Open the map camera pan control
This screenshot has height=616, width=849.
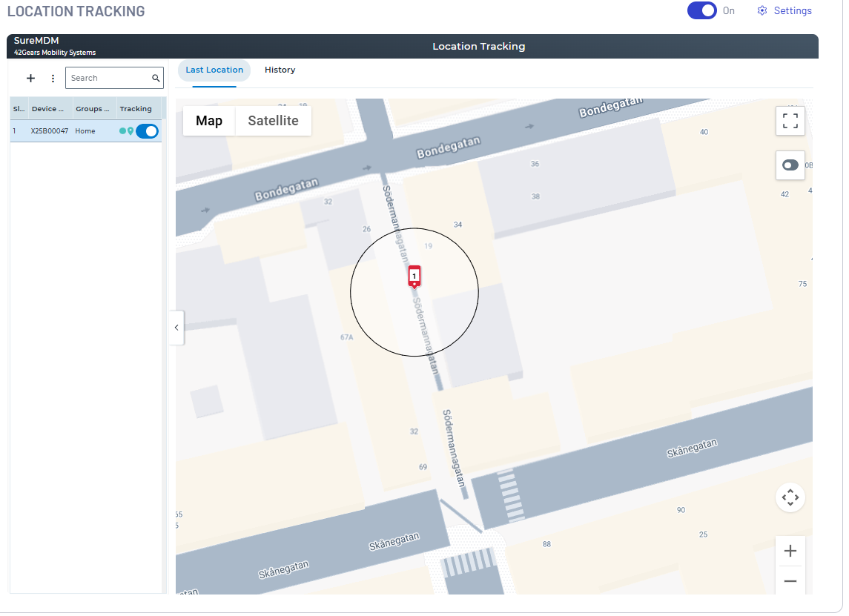790,497
